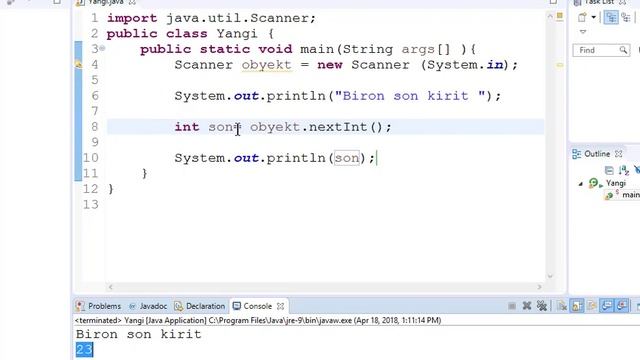Click 'System.in' on line 4
Viewport: 640px width, 360px height.
point(465,65)
